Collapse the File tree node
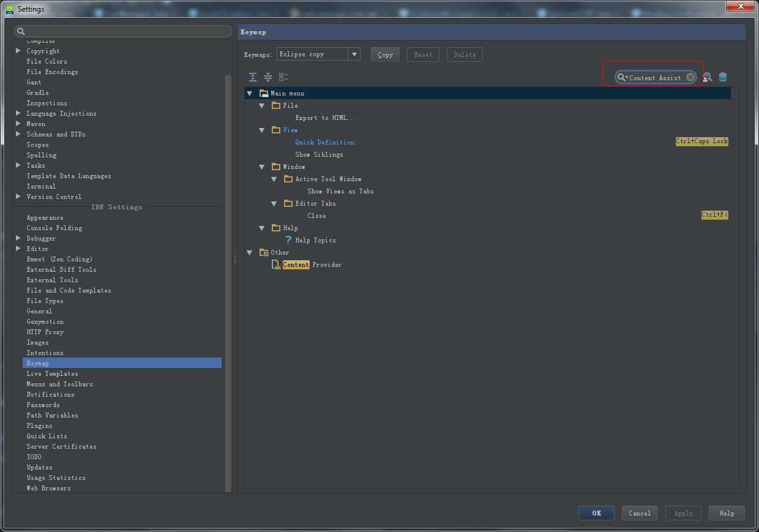The image size is (759, 532). click(261, 106)
